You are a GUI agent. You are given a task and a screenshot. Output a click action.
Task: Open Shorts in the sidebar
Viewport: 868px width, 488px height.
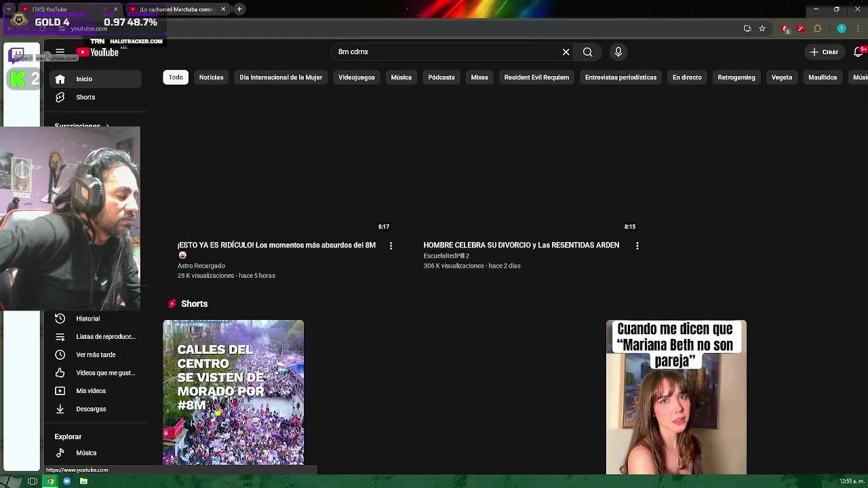[96, 98]
